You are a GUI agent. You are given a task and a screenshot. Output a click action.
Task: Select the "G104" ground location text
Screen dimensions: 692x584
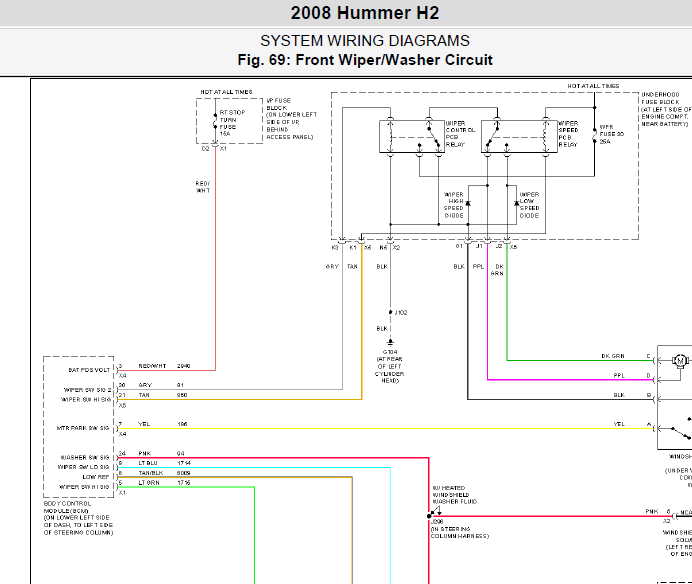click(390, 366)
